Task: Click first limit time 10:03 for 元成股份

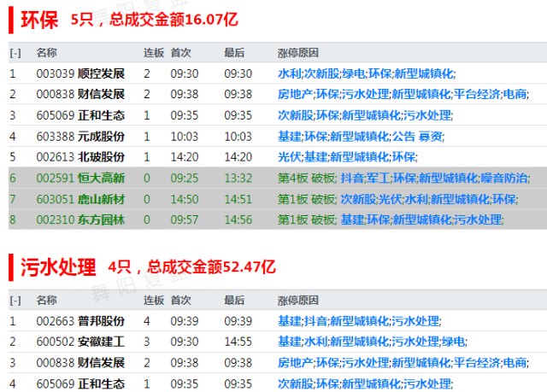Action: (185, 137)
